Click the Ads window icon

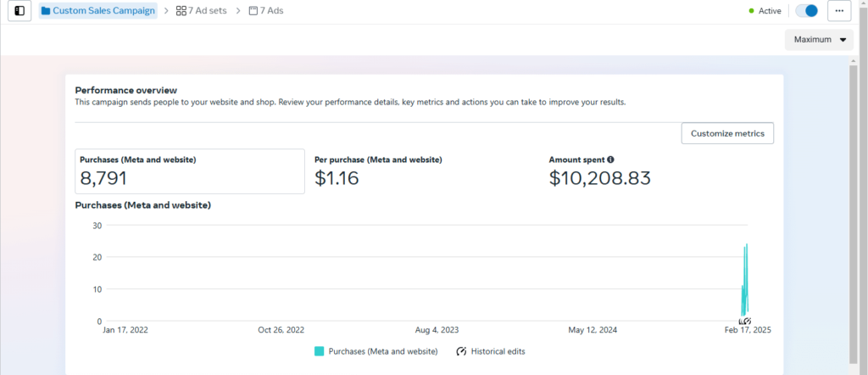[x=253, y=11]
